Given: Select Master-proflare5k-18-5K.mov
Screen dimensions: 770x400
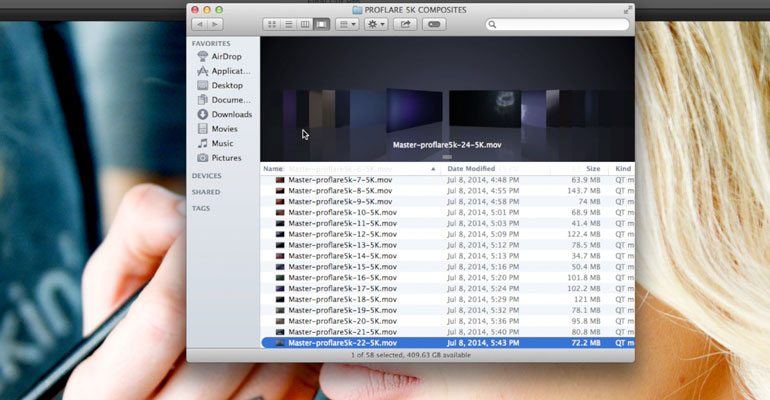Looking at the screenshot, I should (447, 299).
